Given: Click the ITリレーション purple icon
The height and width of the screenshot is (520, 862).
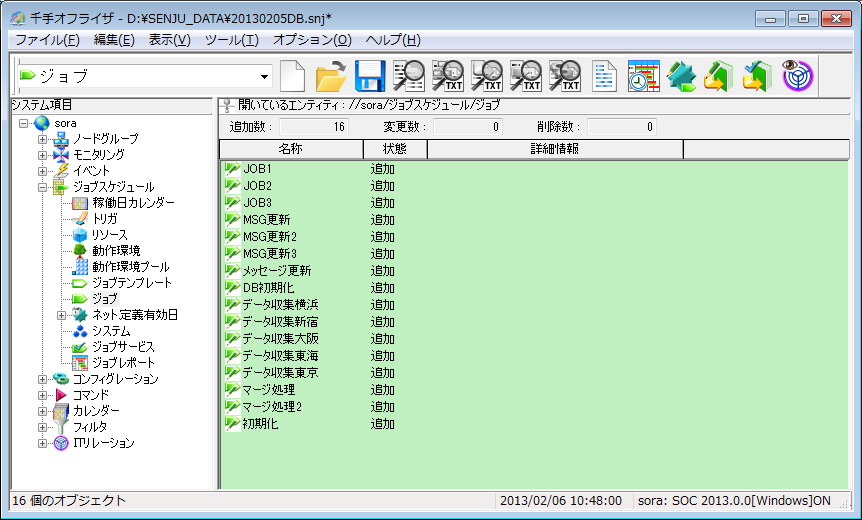Looking at the screenshot, I should point(60,443).
